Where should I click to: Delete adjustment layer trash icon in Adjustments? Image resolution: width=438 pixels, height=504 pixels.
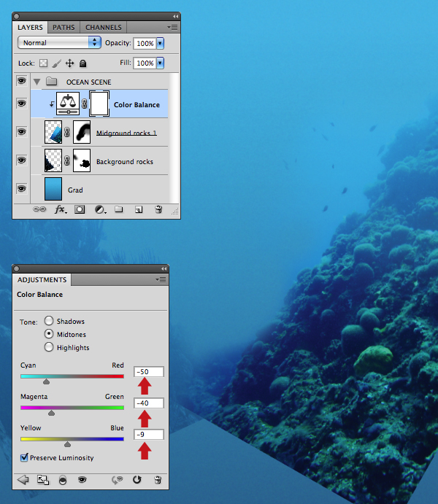pyautogui.click(x=158, y=480)
